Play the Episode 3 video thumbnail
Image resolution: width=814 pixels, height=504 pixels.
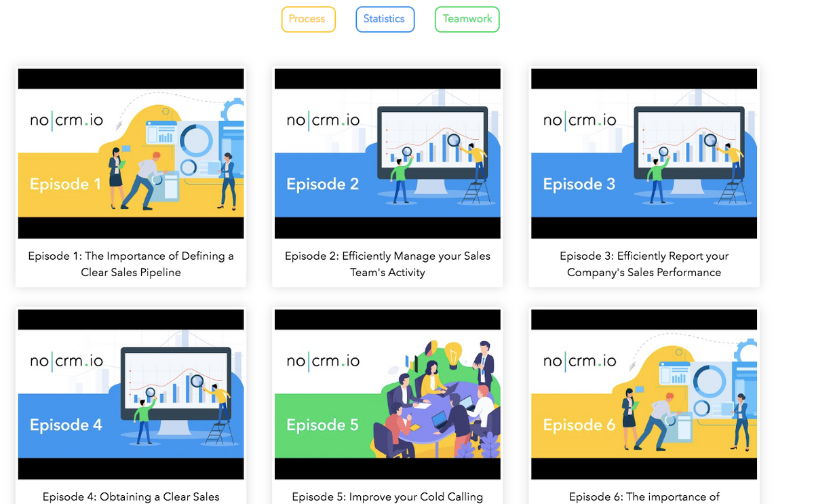coord(644,153)
